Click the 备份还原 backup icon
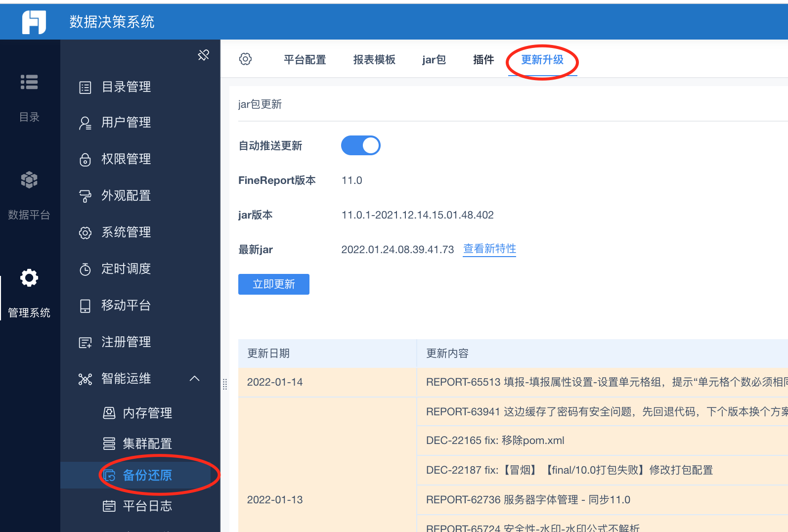Viewport: 788px width, 532px height. pyautogui.click(x=109, y=476)
